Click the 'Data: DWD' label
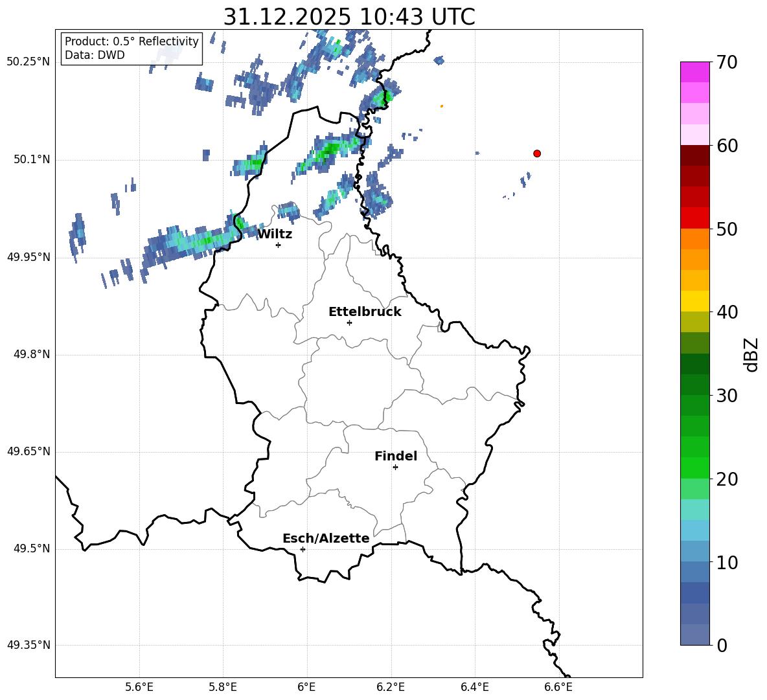The height and width of the screenshot is (700, 767). click(95, 55)
